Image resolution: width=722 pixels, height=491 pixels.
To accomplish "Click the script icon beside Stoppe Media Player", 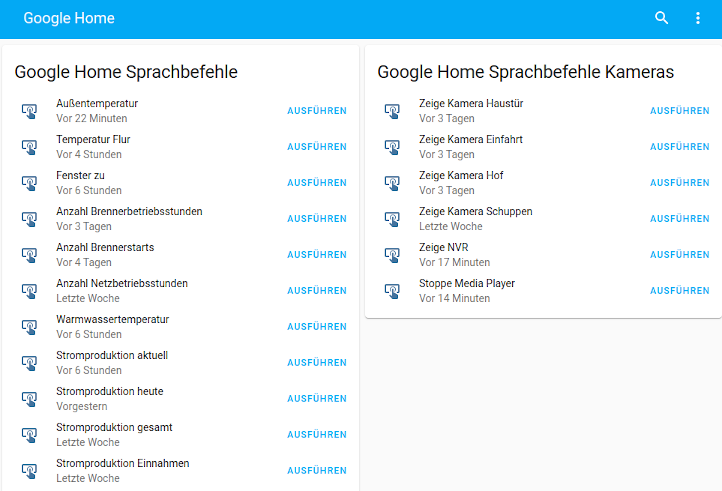I will point(393,291).
